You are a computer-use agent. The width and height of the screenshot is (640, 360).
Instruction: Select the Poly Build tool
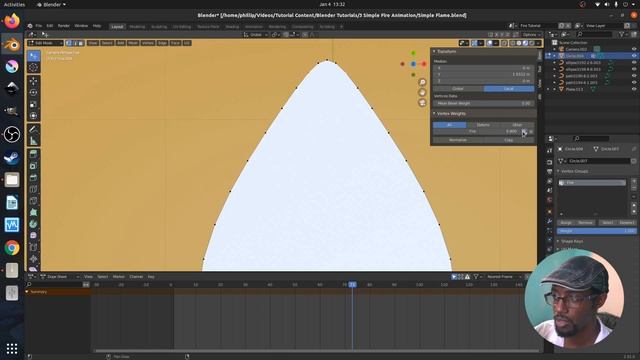coord(33,212)
